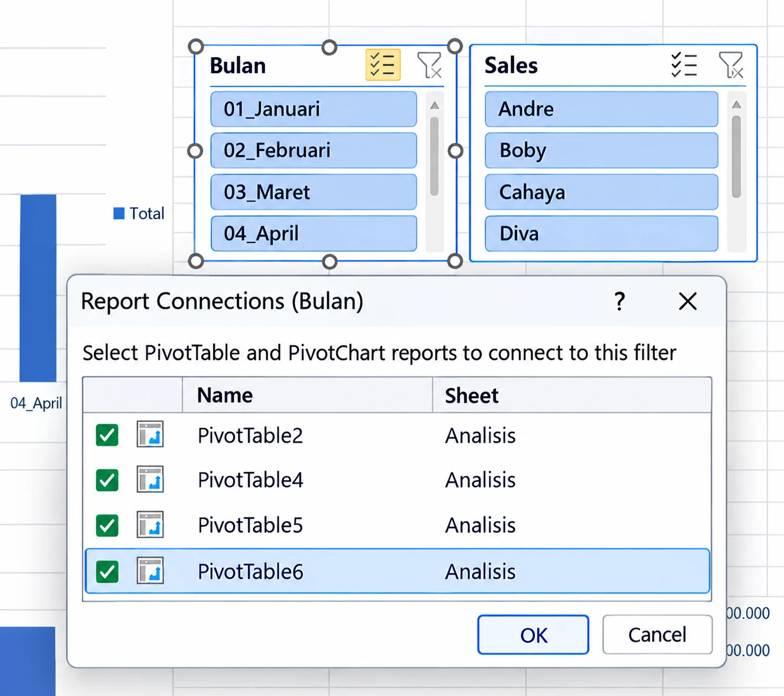Select 02_Februari in the Bulan slicer
Viewport: 784px width, 696px height.
click(x=313, y=150)
